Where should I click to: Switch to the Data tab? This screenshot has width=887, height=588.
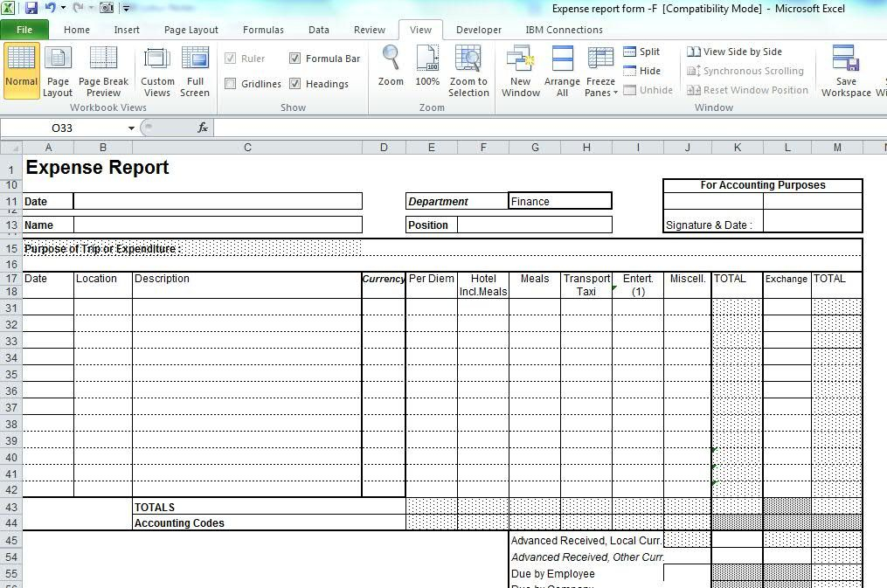tap(319, 30)
